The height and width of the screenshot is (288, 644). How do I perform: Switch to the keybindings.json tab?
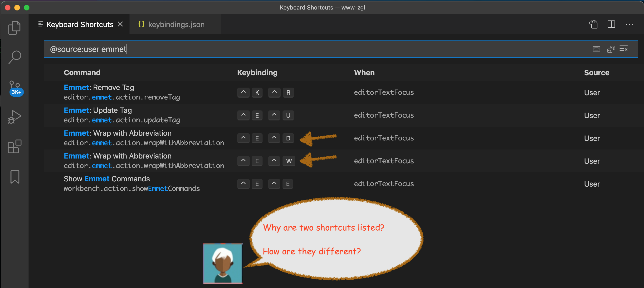[176, 24]
